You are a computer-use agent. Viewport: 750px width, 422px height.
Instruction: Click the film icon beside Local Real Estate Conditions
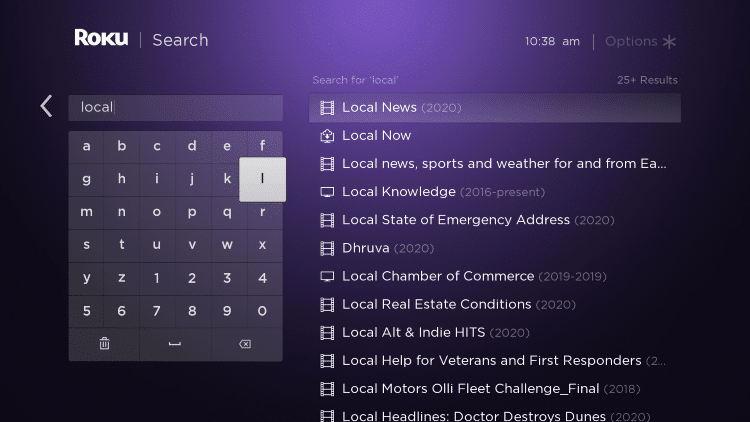click(327, 304)
